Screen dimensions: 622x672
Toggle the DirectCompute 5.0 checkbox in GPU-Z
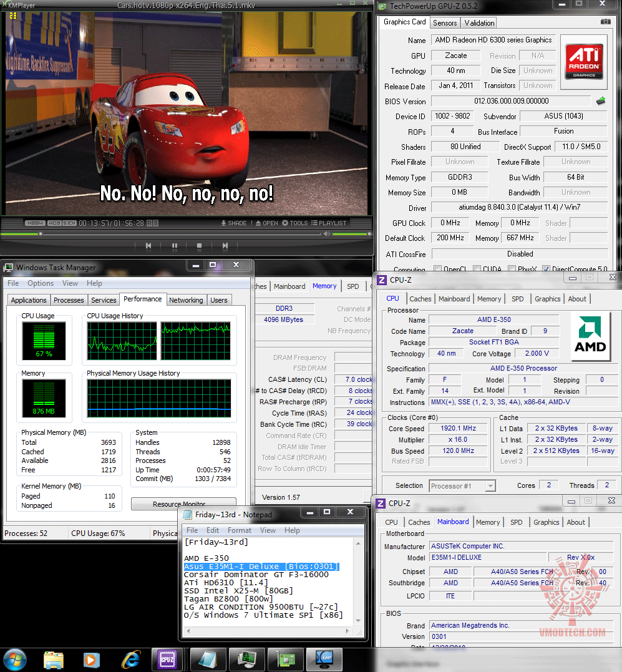(546, 269)
